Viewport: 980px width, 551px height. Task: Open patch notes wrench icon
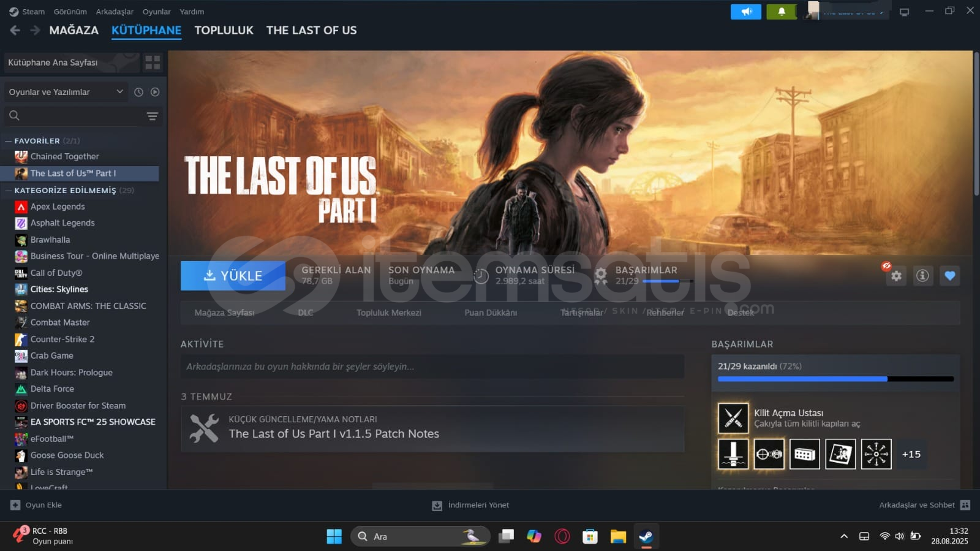coord(204,428)
